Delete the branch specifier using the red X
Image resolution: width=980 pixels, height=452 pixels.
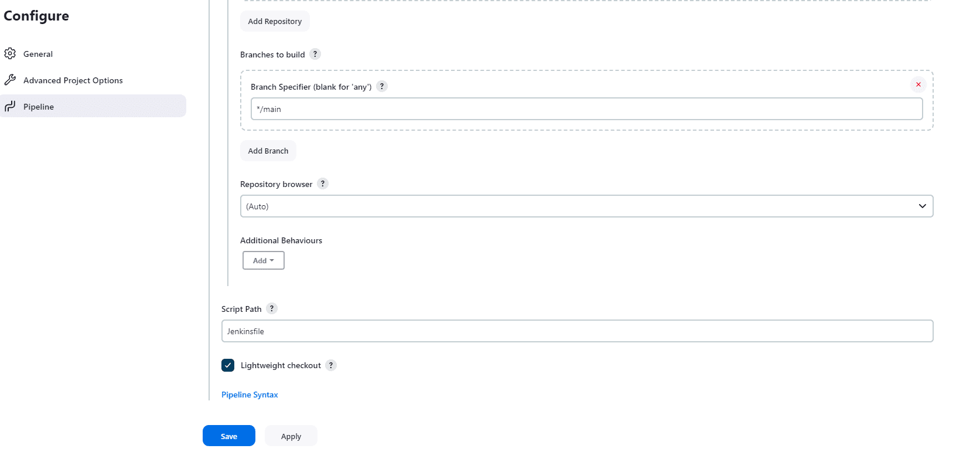[918, 84]
